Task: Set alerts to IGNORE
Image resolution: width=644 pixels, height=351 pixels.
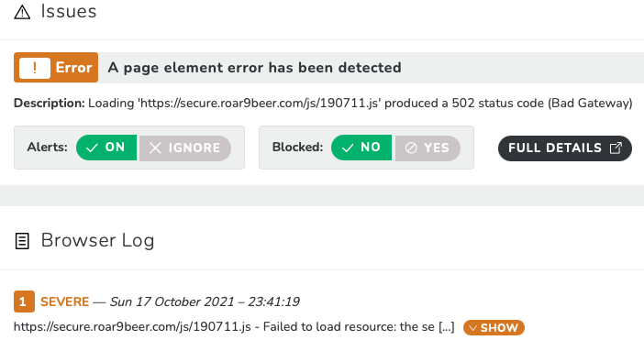Action: tap(185, 148)
